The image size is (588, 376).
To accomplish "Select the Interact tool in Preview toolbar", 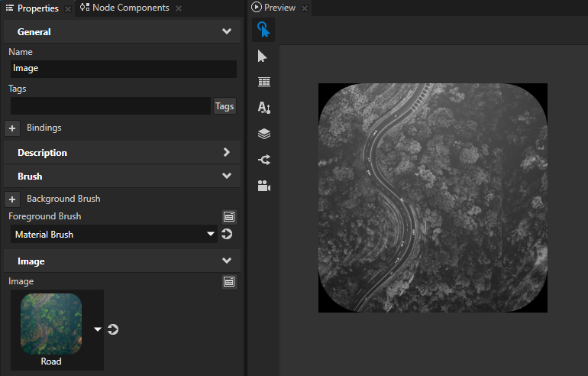I will pyautogui.click(x=263, y=30).
